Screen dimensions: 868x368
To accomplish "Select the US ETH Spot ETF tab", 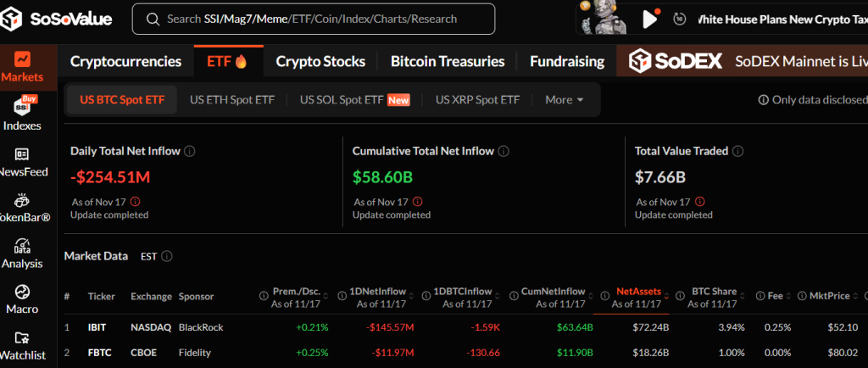I will click(x=232, y=100).
